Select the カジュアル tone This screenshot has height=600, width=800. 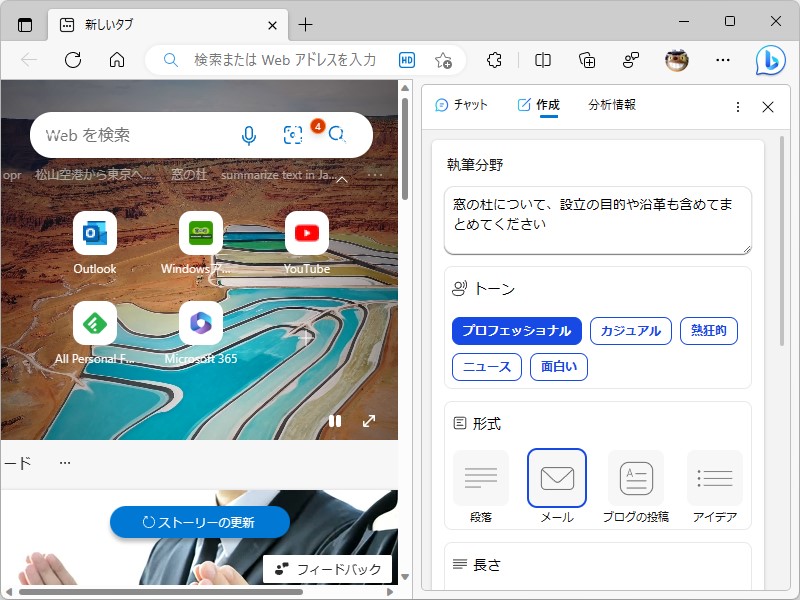coord(631,330)
